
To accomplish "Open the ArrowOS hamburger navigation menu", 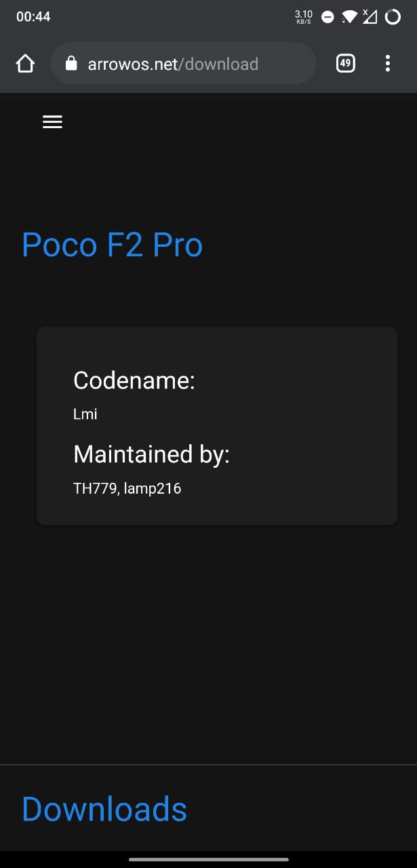I will (52, 121).
